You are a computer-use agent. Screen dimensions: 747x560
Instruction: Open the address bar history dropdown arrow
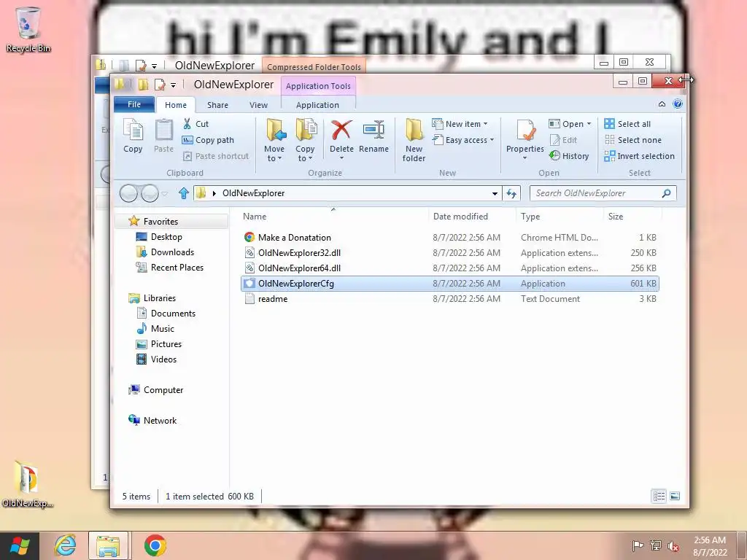(x=495, y=193)
